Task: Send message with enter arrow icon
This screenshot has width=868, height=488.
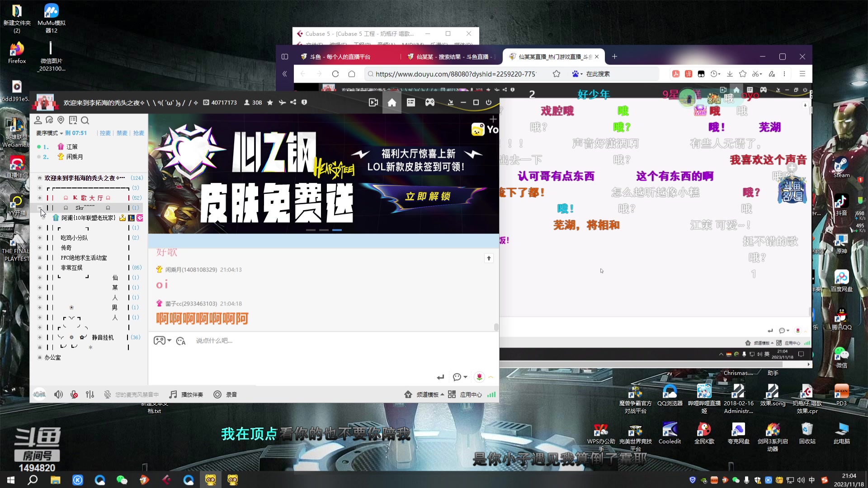Action: click(440, 377)
